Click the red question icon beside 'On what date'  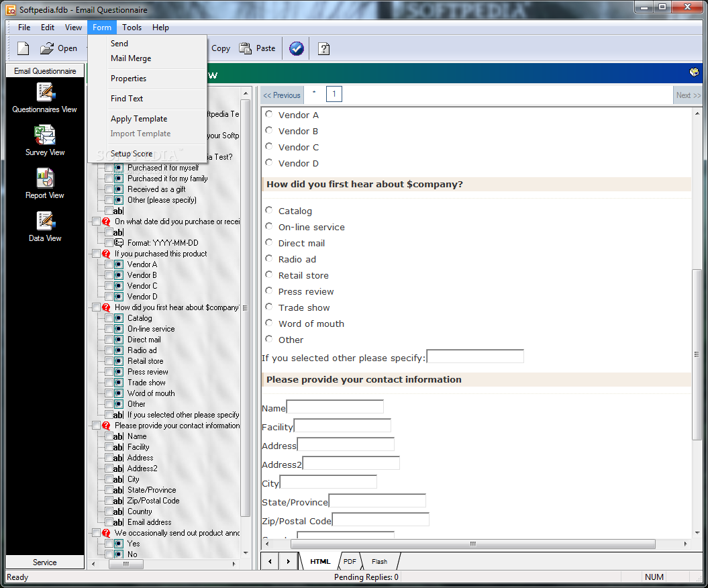(x=106, y=222)
